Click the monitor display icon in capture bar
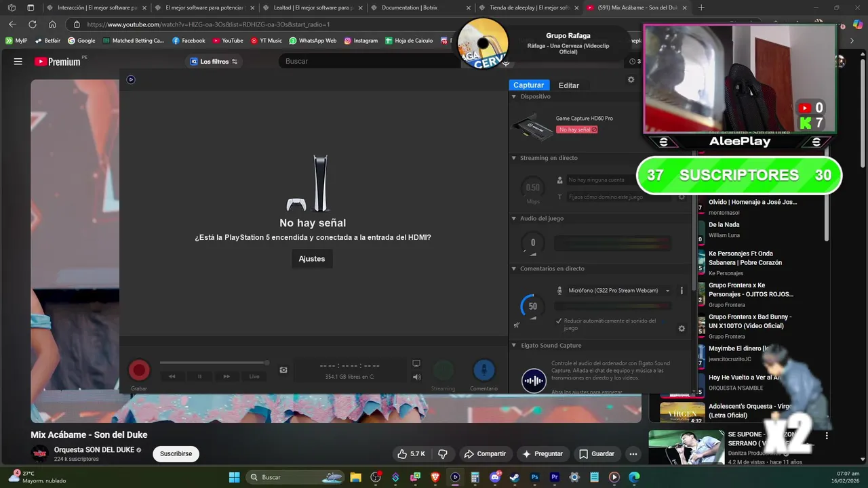868x488 pixels. (x=416, y=363)
